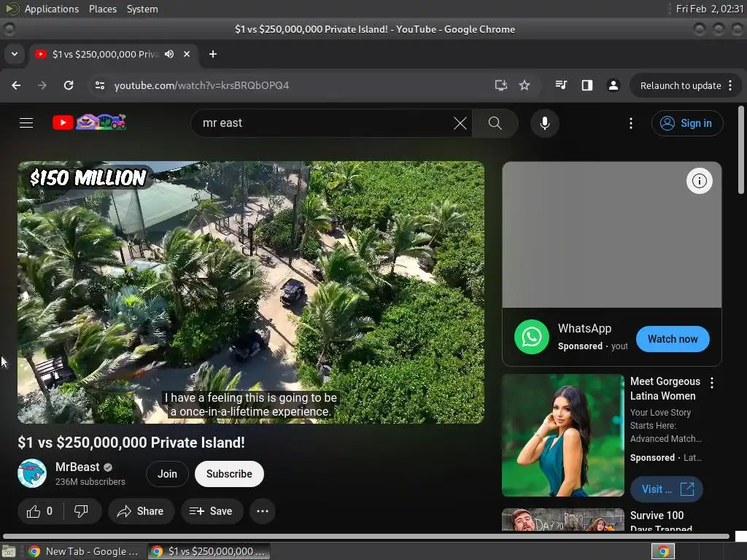Click the clock in top panel
This screenshot has width=747, height=560.
(709, 9)
